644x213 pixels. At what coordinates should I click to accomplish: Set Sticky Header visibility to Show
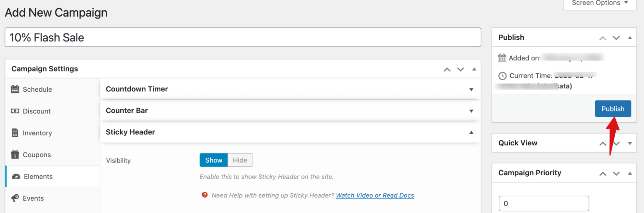click(214, 160)
